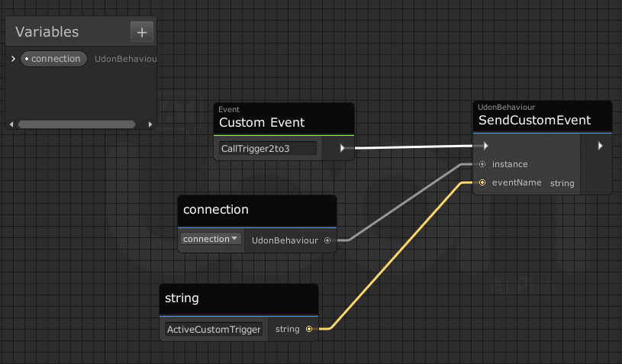
Task: Expand the connection variable chevron
Action: pyautogui.click(x=13, y=59)
